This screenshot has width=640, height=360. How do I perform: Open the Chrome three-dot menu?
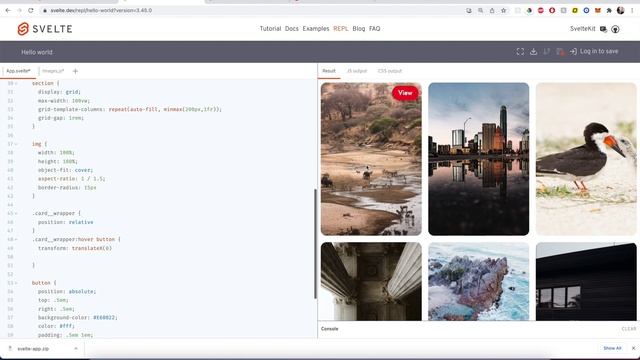tap(632, 11)
